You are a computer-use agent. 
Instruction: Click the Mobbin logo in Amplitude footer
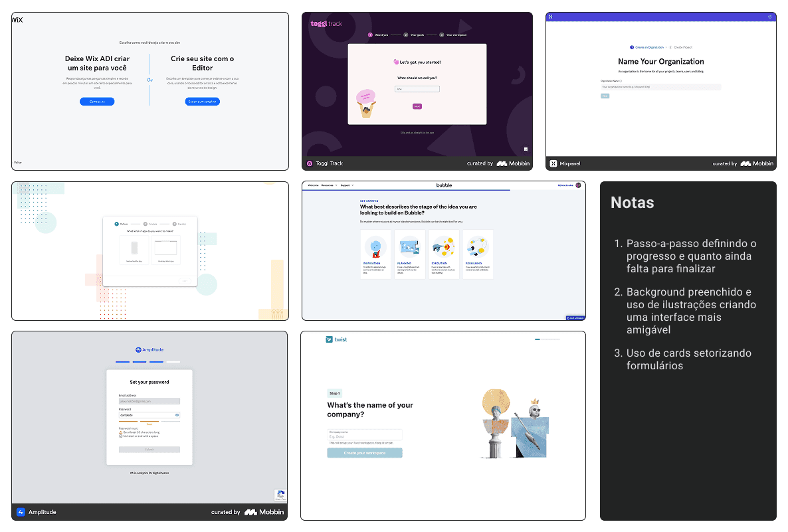tap(264, 512)
